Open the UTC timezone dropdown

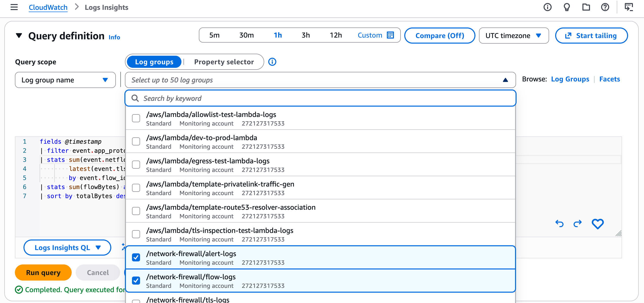(514, 36)
